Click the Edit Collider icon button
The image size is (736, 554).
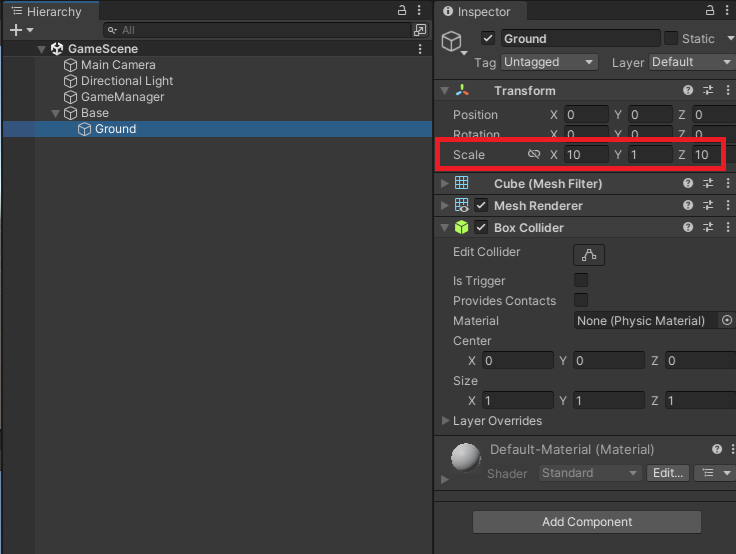588,255
